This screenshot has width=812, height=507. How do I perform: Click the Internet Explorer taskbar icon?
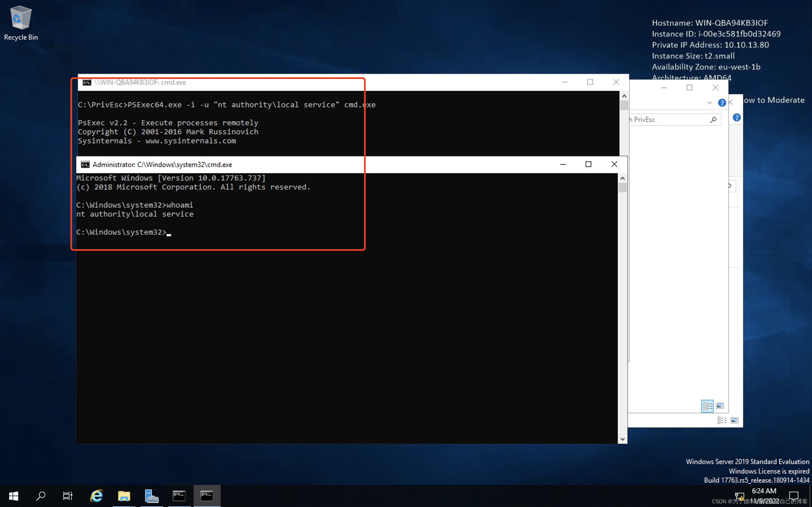click(x=95, y=495)
